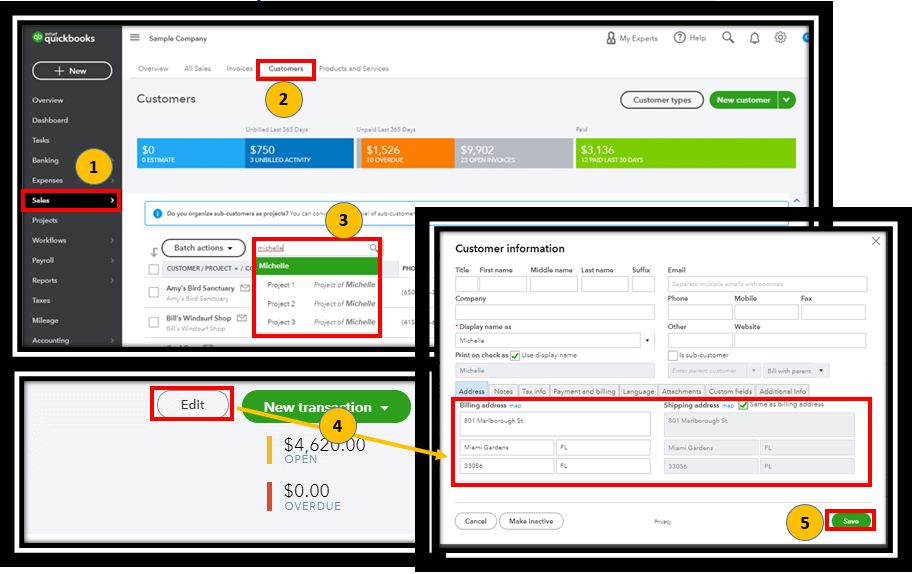Toggle the select-all customers checkbox

[x=154, y=269]
